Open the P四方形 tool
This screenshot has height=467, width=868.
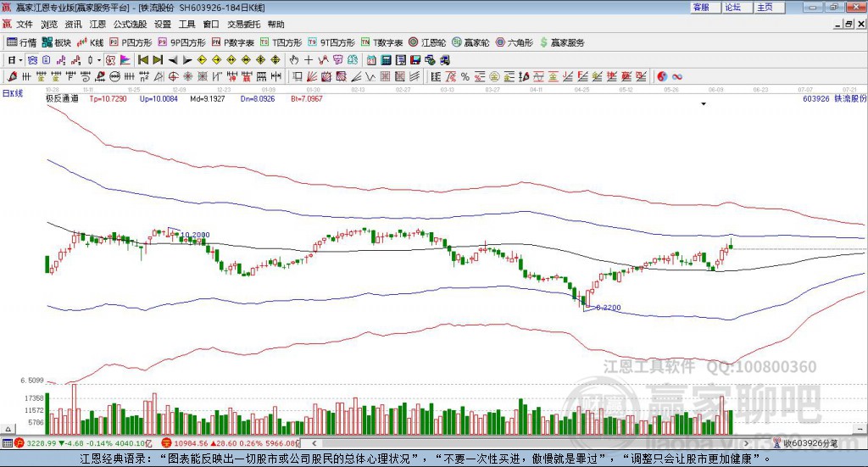point(131,42)
